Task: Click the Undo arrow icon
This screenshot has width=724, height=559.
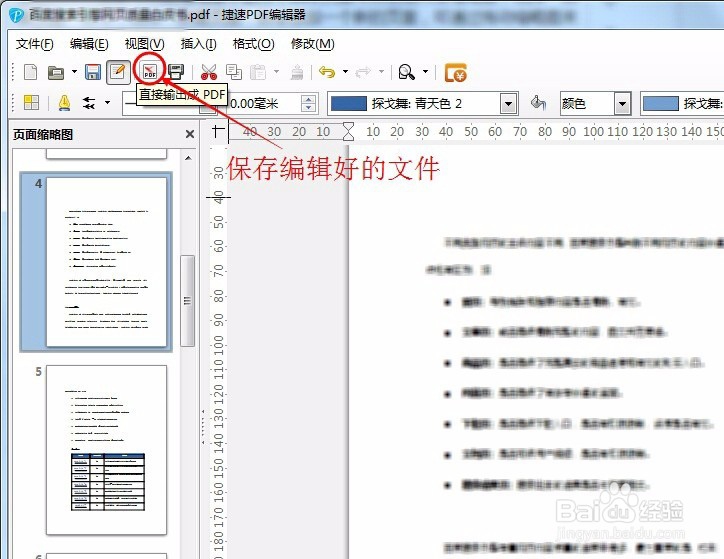Action: (x=327, y=72)
